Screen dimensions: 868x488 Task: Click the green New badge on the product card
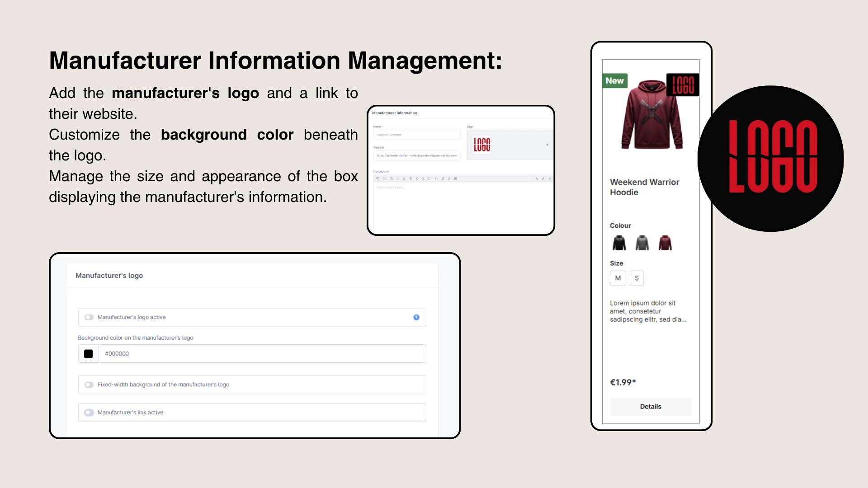pos(615,81)
